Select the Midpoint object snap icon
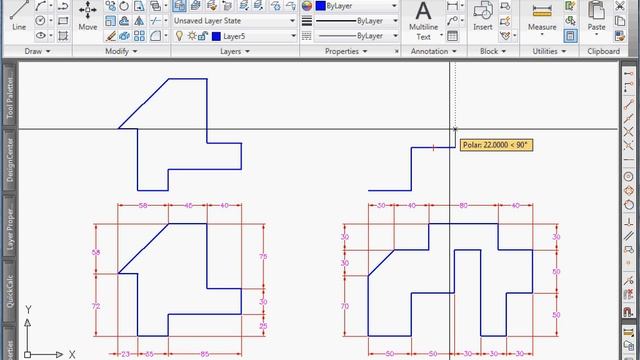The width and height of the screenshot is (640, 360). tap(629, 118)
